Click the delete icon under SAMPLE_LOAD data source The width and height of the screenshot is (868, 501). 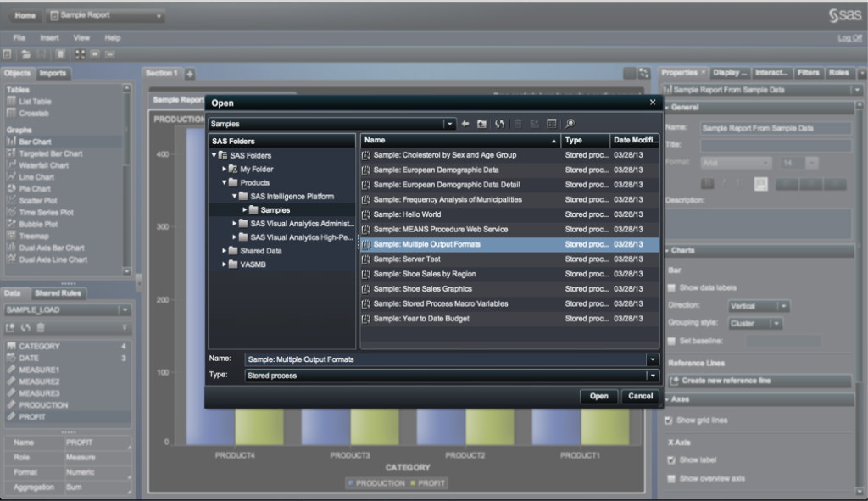(x=41, y=328)
